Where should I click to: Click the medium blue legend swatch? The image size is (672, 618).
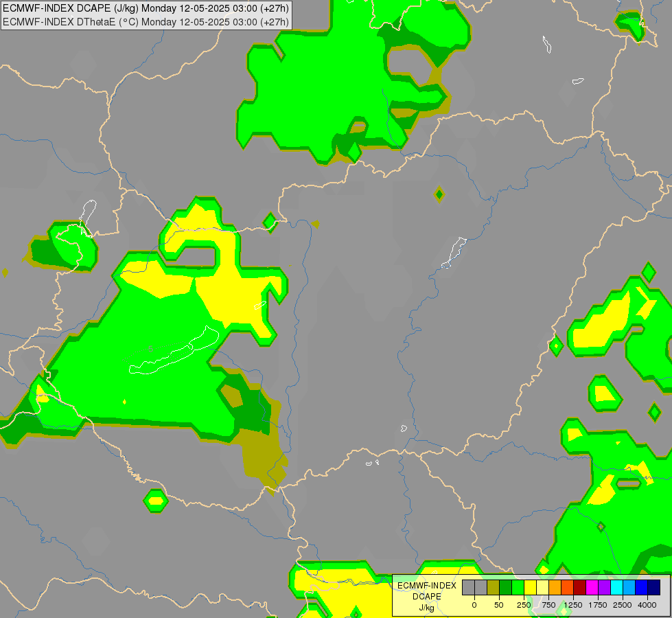pyautogui.click(x=642, y=587)
